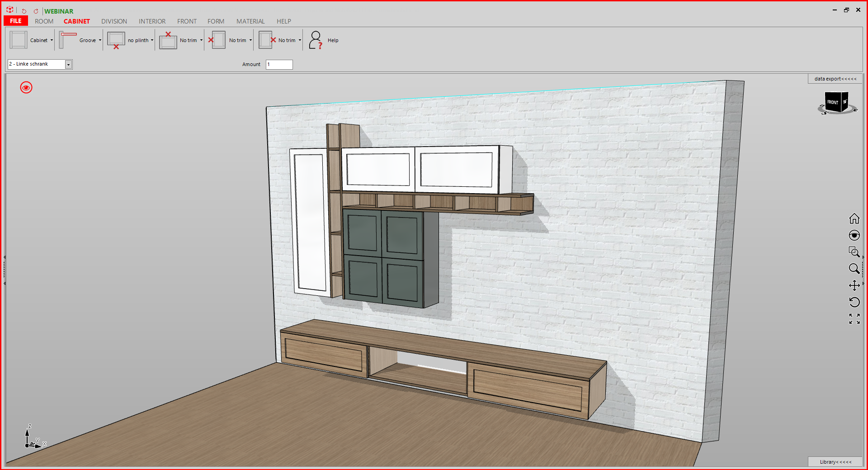Expand the no plinth dropdown arrow
This screenshot has width=868, height=470.
(152, 40)
